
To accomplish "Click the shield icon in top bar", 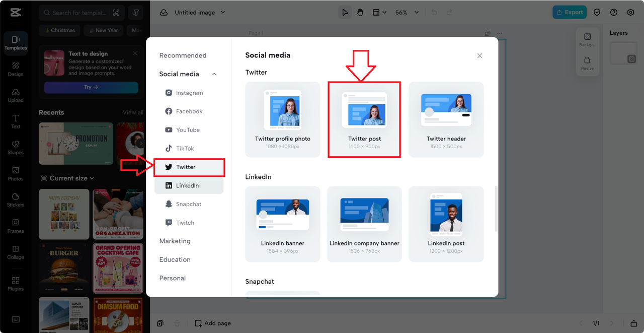I will [x=597, y=13].
